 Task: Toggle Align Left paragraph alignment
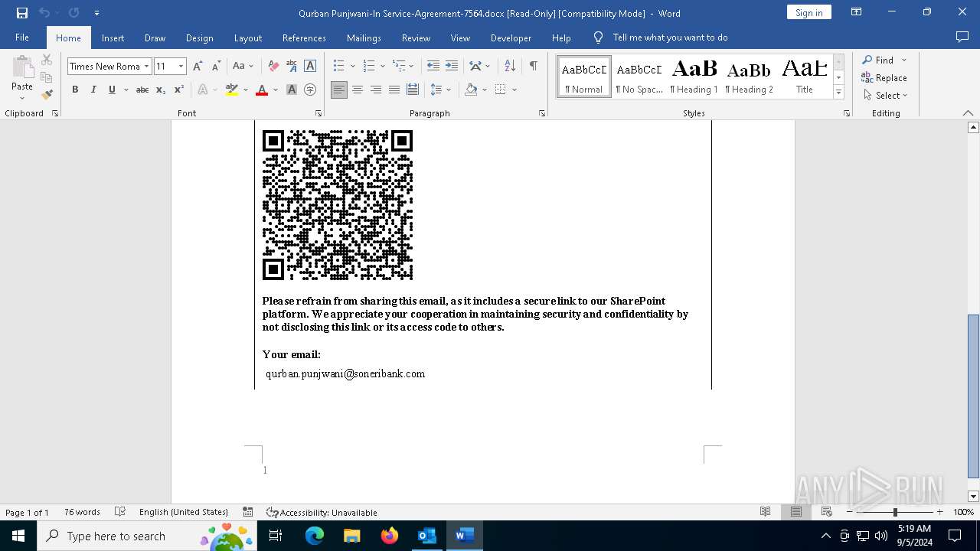click(339, 90)
